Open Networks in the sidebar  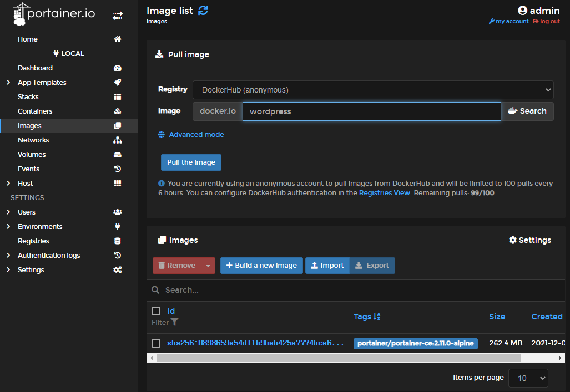coord(33,140)
